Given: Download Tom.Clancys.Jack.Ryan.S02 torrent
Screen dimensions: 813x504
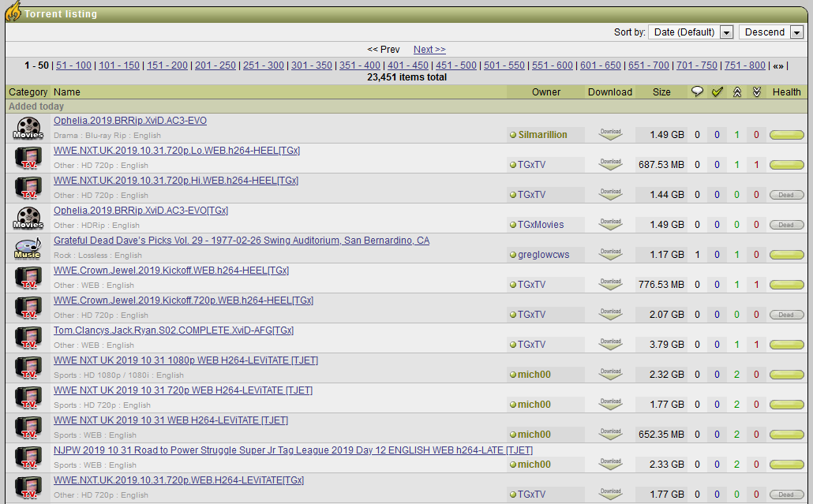Looking at the screenshot, I should click(x=610, y=345).
